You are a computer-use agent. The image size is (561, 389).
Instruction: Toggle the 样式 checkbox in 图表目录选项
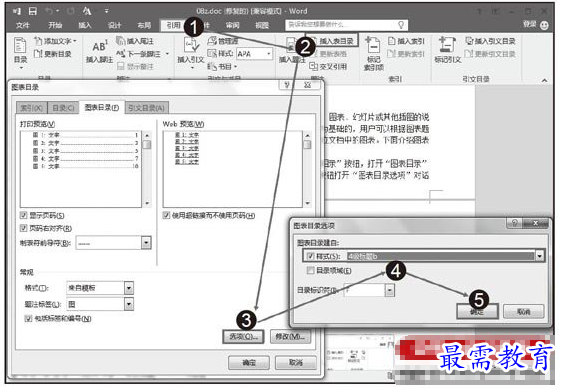click(x=310, y=256)
